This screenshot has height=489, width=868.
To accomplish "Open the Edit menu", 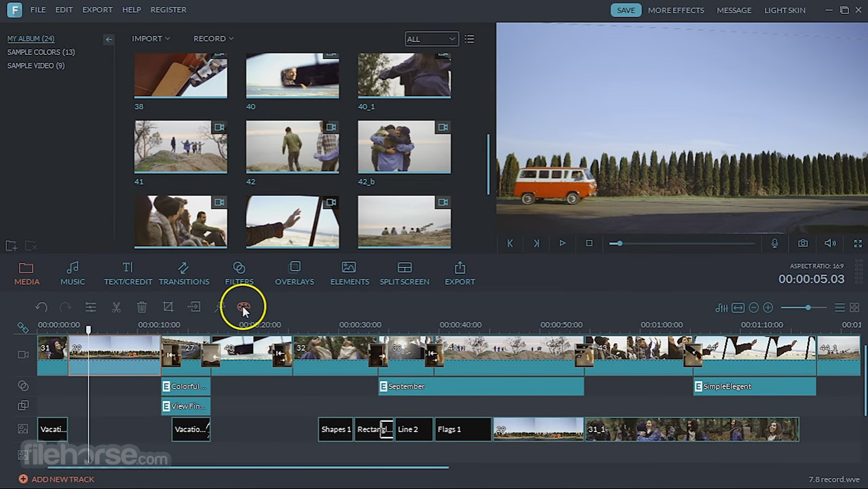I will tap(63, 9).
